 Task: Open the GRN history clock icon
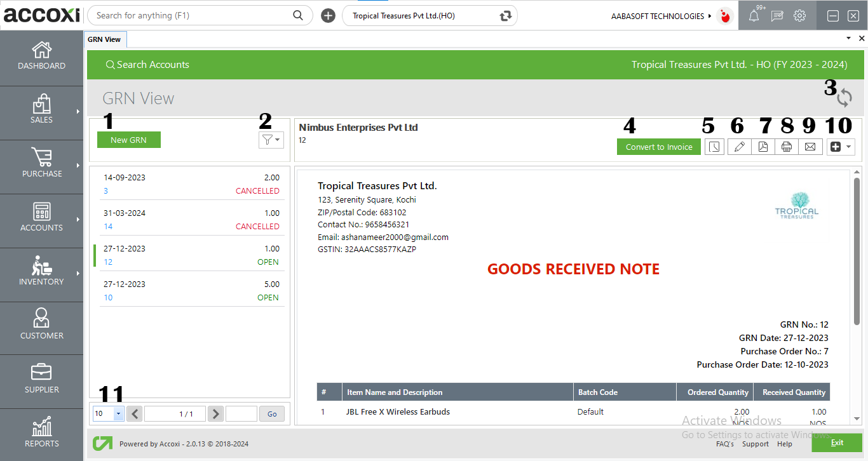715,147
